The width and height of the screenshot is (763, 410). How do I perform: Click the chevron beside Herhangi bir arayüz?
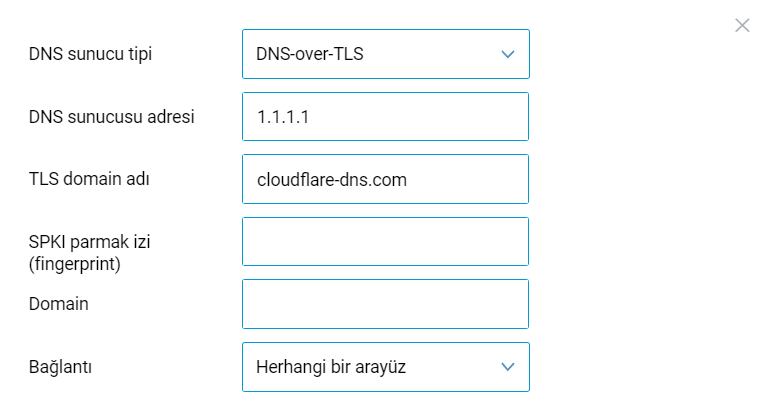point(507,367)
